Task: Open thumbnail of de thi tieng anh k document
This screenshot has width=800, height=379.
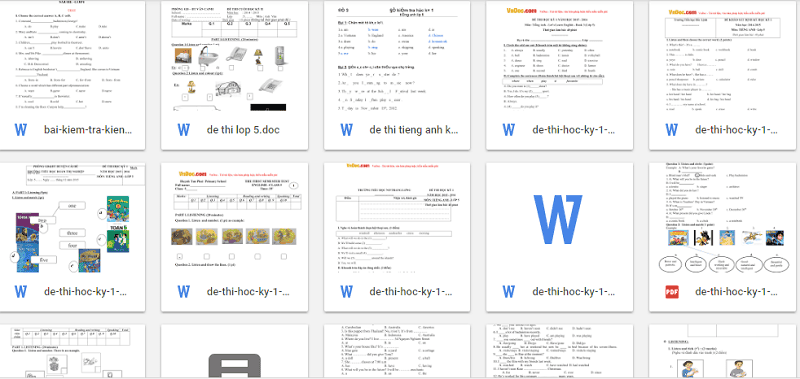Action: 397,56
